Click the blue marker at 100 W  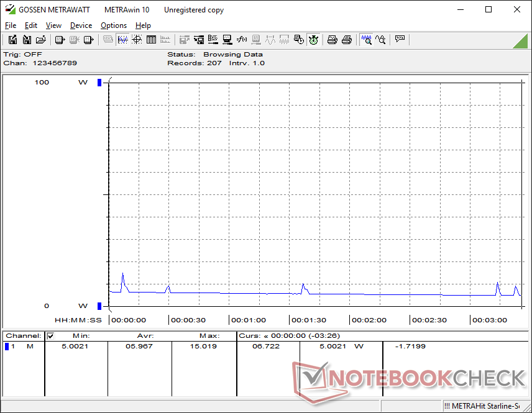[x=99, y=83]
